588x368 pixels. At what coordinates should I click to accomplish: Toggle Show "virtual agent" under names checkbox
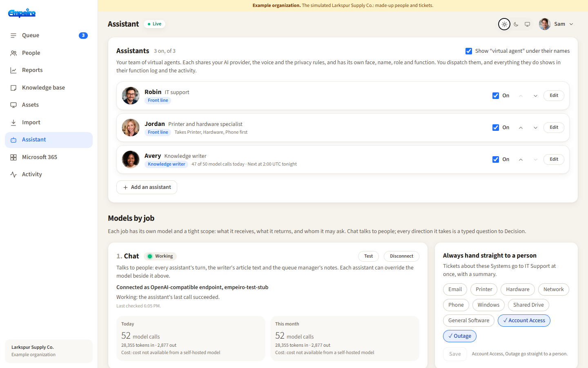coord(469,51)
